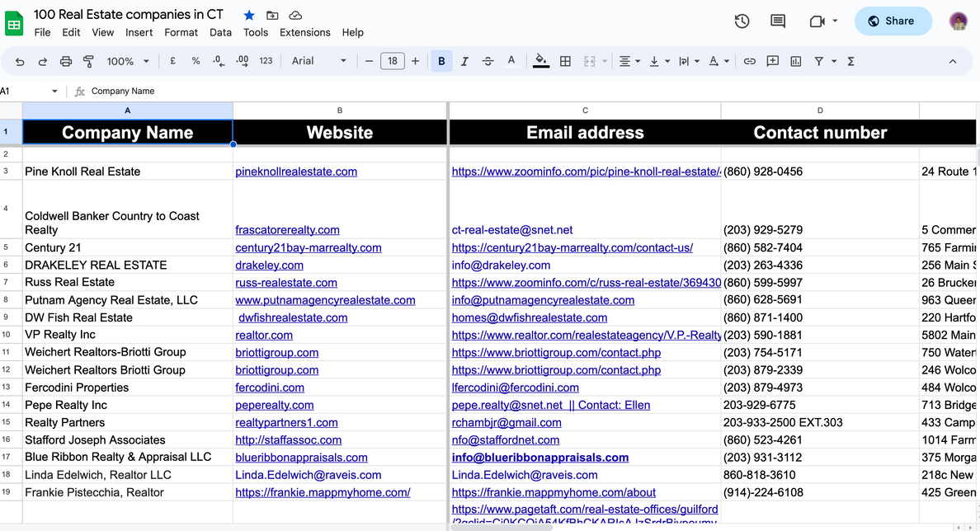Open Functions sigma icon
980x531 pixels.
coord(850,61)
